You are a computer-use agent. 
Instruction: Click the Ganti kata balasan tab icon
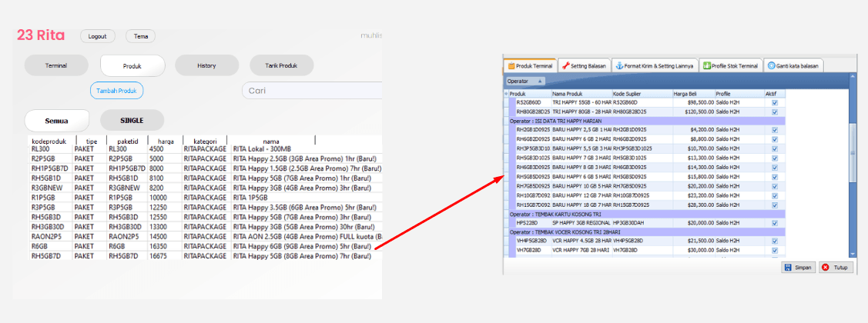click(771, 66)
